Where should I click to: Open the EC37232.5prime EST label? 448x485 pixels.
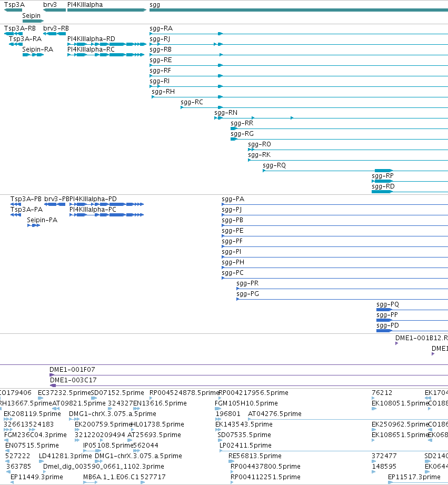tap(64, 392)
